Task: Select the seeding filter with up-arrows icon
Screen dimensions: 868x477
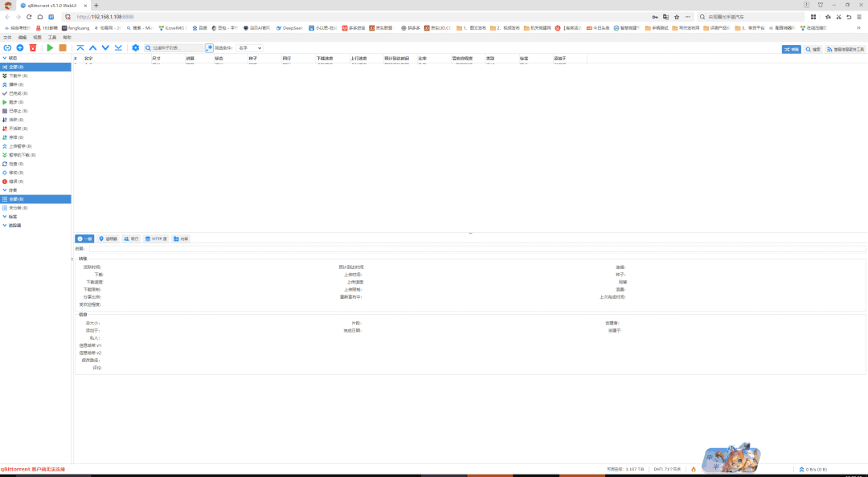Action: tap(35, 84)
